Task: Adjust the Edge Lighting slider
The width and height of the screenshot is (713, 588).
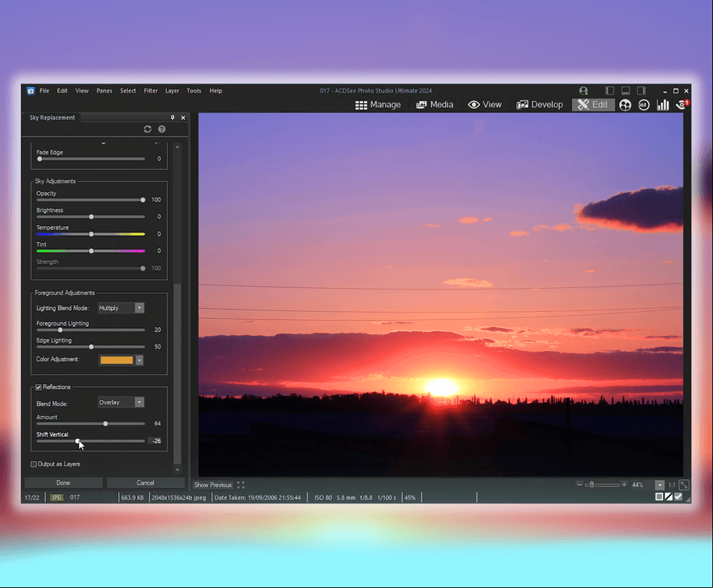Action: [x=91, y=347]
